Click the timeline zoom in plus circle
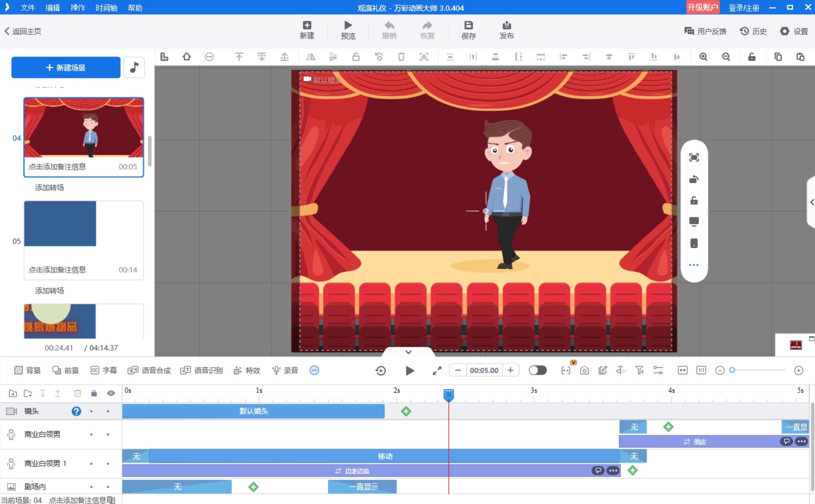Viewport: 815px width, 504px height. coord(799,370)
